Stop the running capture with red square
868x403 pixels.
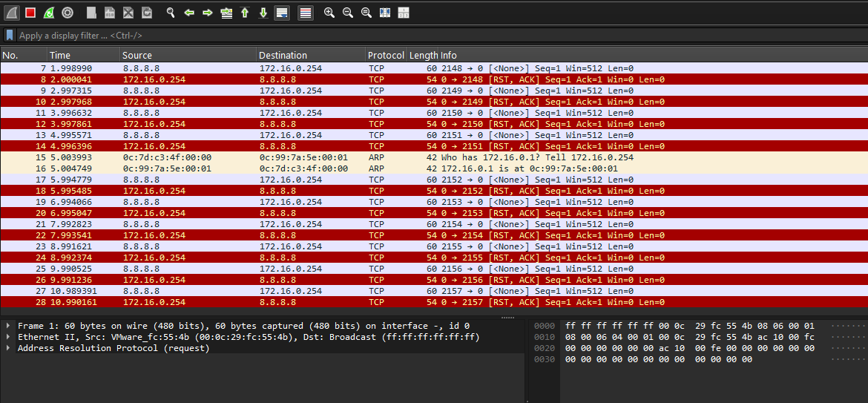pos(30,13)
